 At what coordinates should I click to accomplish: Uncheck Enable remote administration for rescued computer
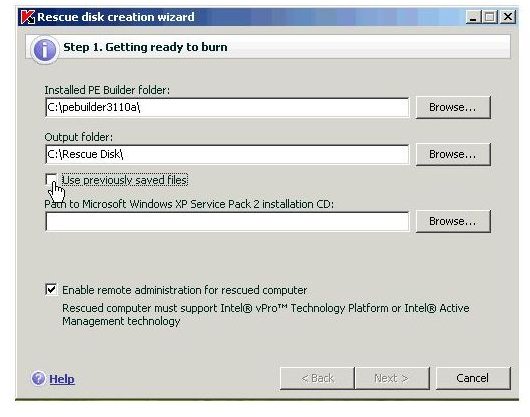51,290
